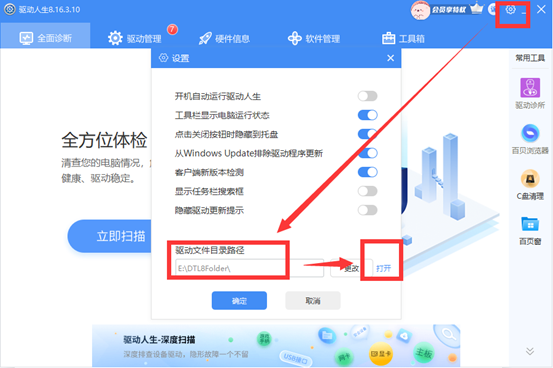This screenshot has height=368, width=553.
Task: Click the 打开 link to open folder
Action: (383, 269)
